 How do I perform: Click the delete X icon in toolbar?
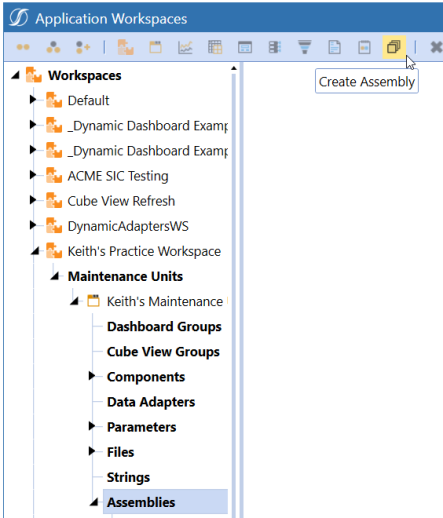[436, 47]
